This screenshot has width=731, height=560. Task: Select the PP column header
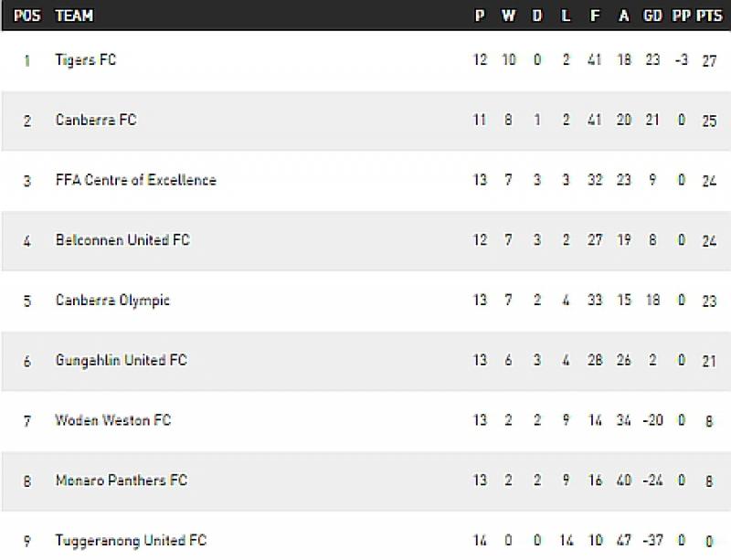pos(681,16)
